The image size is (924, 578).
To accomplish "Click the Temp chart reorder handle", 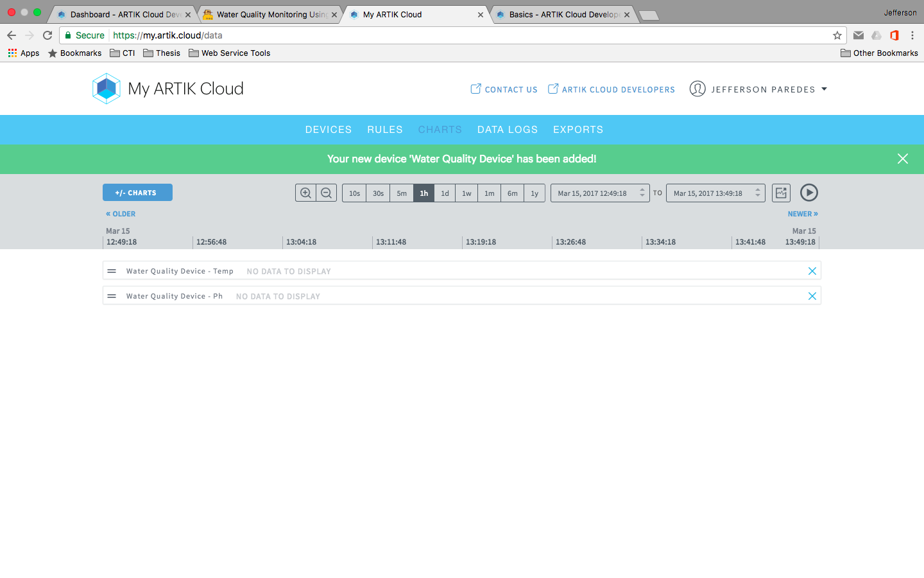I will pyautogui.click(x=112, y=271).
